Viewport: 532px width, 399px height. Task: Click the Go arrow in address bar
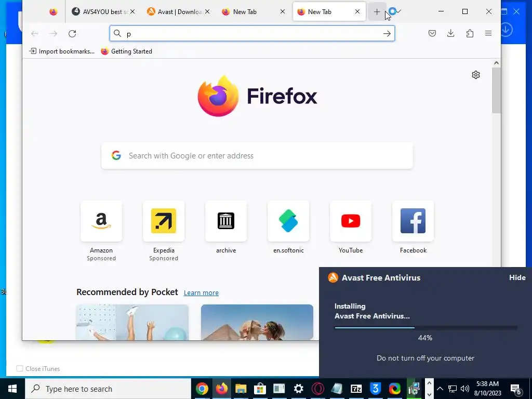[387, 34]
